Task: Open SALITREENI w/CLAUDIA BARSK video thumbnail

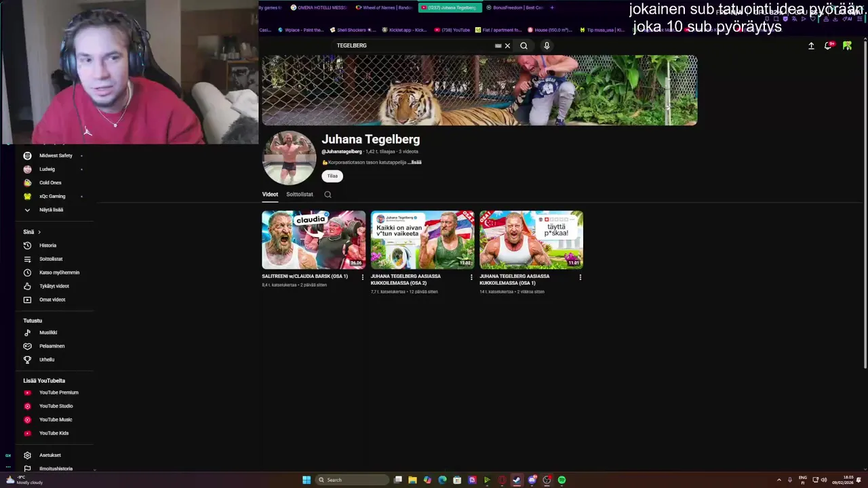Action: pyautogui.click(x=314, y=240)
